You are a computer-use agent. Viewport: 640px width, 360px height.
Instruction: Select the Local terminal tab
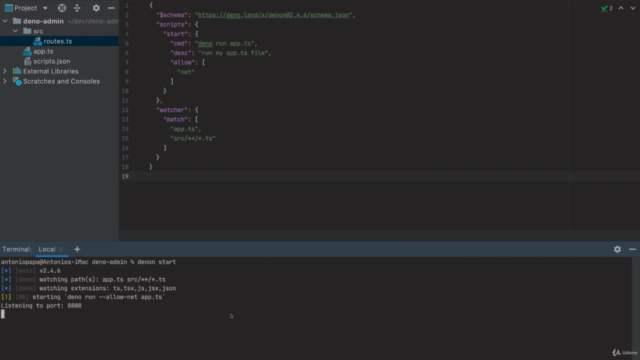tap(47, 249)
